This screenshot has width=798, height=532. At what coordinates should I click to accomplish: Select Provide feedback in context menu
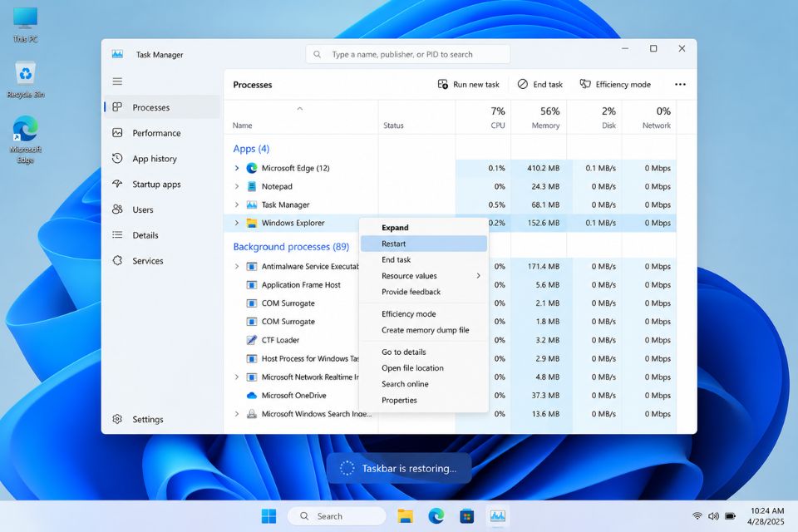[x=424, y=292]
